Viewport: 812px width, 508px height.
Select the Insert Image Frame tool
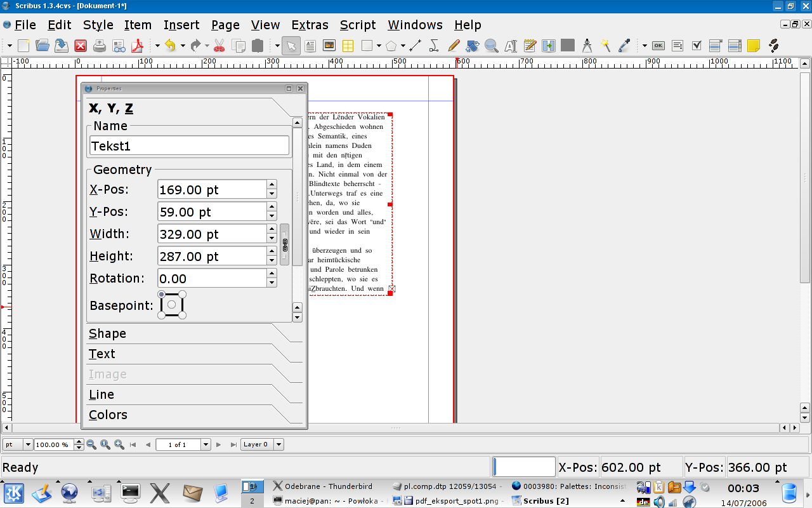point(329,46)
